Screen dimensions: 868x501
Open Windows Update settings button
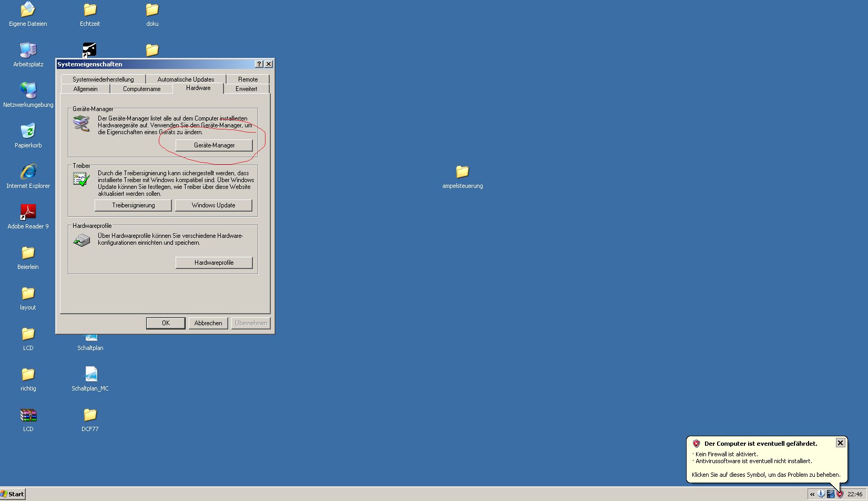coord(213,205)
